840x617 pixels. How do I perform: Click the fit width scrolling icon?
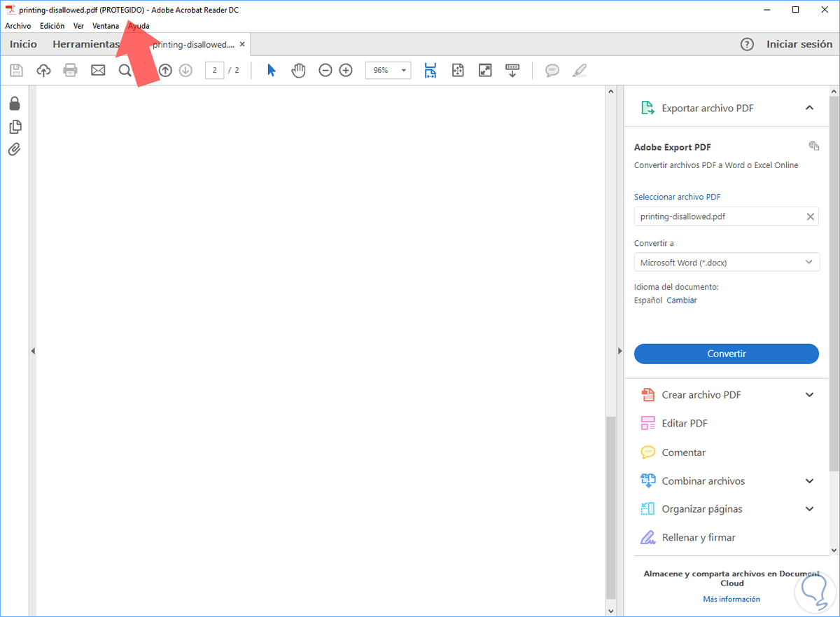(x=430, y=71)
